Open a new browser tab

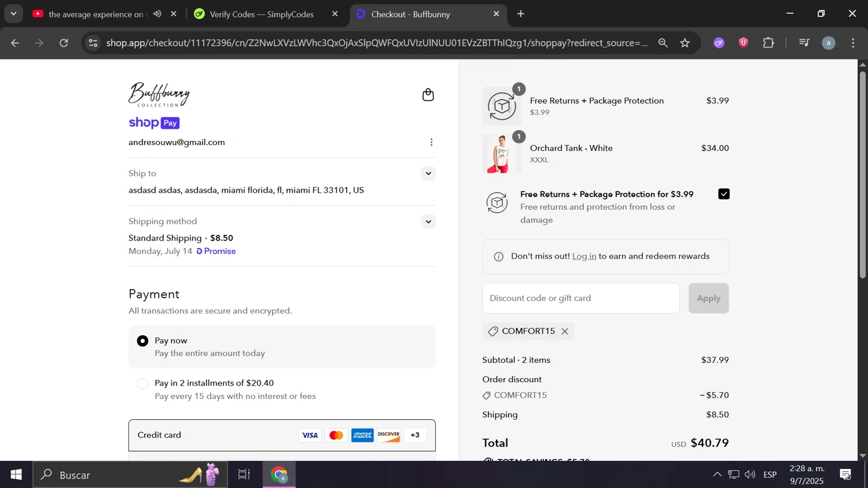pos(521,14)
